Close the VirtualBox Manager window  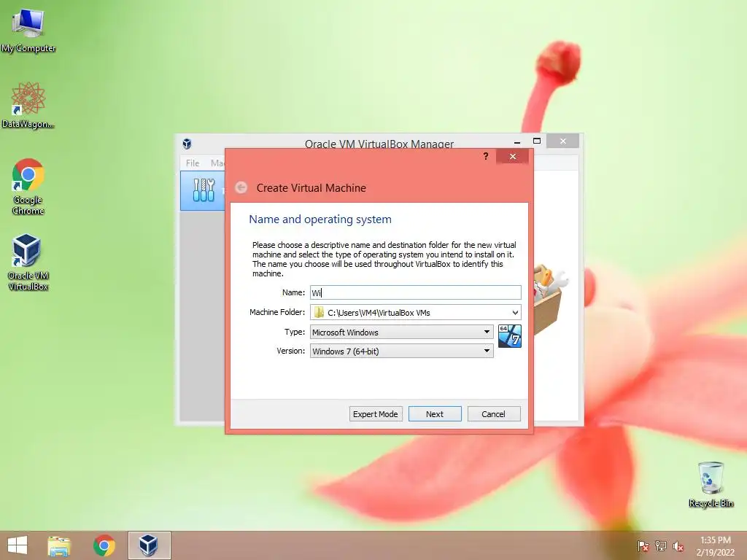[x=563, y=141]
